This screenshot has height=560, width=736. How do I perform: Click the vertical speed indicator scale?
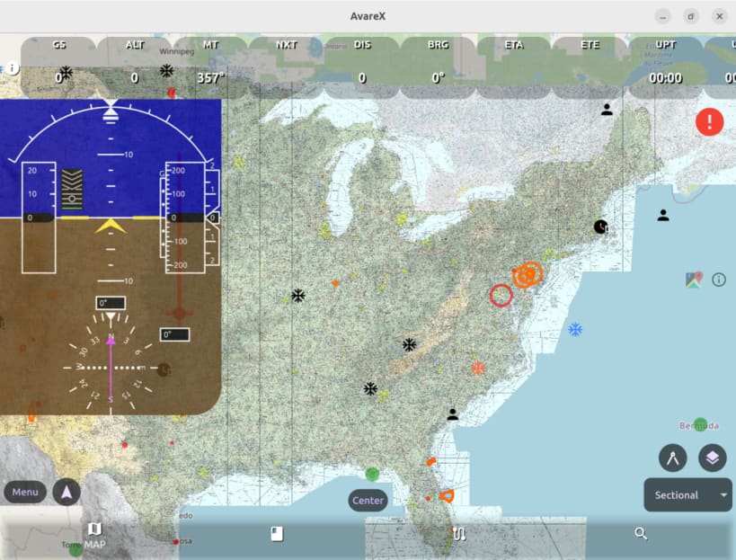213,218
